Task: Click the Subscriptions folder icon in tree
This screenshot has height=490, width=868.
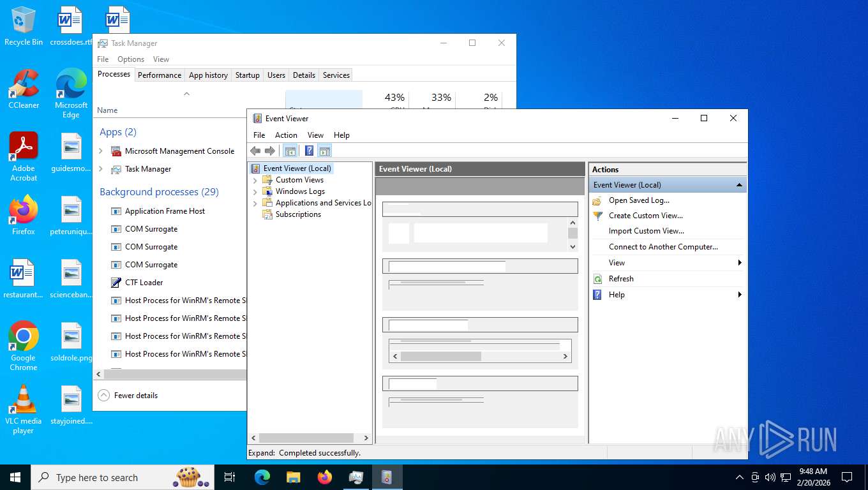Action: pos(267,214)
